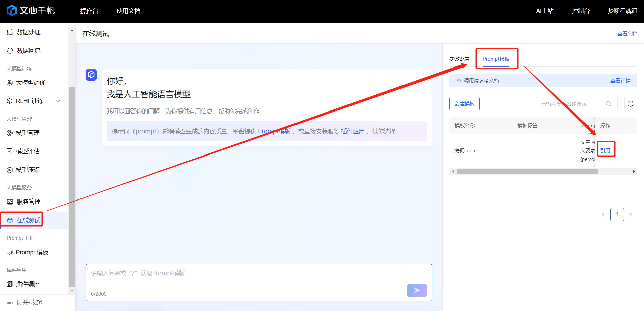Click the table scrollbar right arrow
This screenshot has height=311, width=644.
[x=634, y=172]
